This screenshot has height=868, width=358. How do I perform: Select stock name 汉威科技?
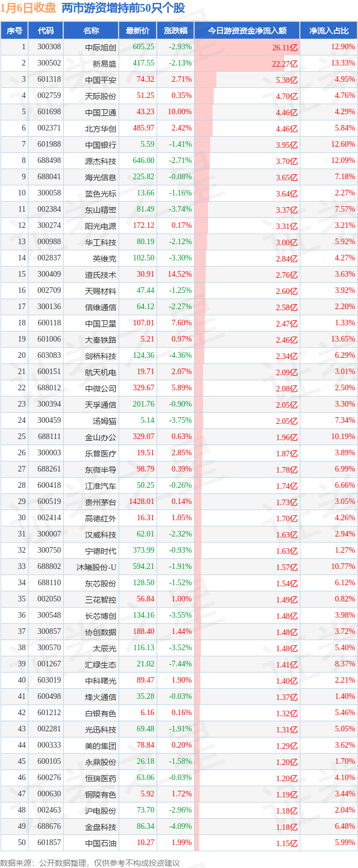[x=101, y=534]
